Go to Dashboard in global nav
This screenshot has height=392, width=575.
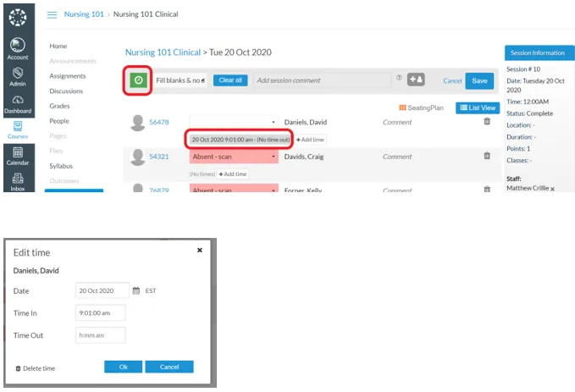tap(18, 104)
